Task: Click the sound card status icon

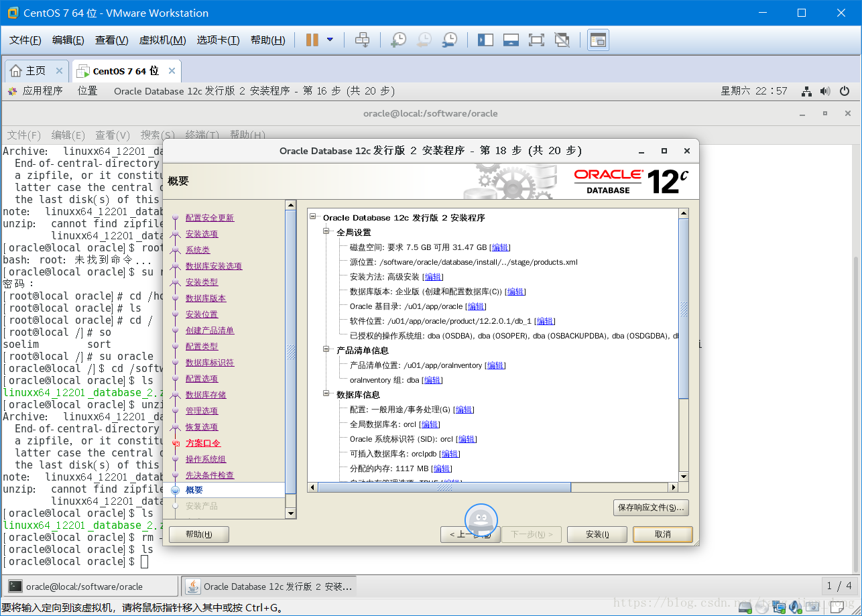Action: (796, 607)
